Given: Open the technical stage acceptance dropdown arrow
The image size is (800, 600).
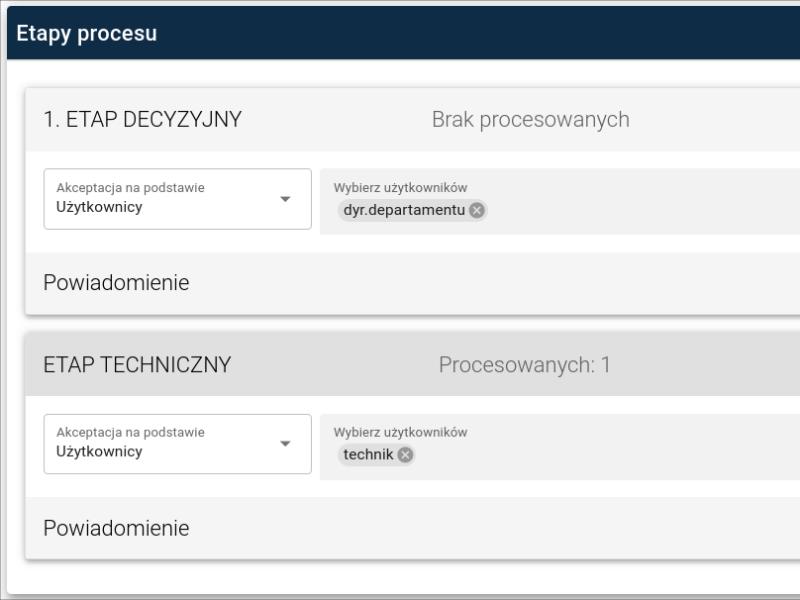Looking at the screenshot, I should (x=285, y=444).
